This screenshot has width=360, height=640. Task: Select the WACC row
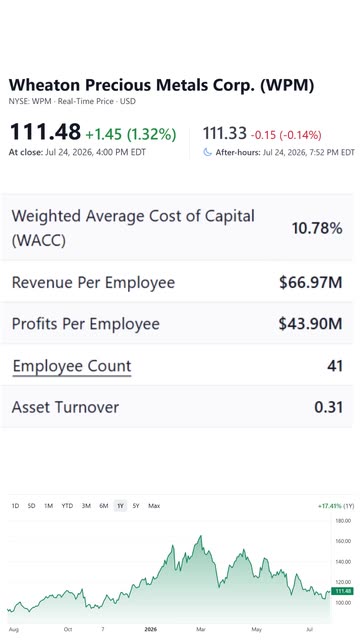coord(176,228)
